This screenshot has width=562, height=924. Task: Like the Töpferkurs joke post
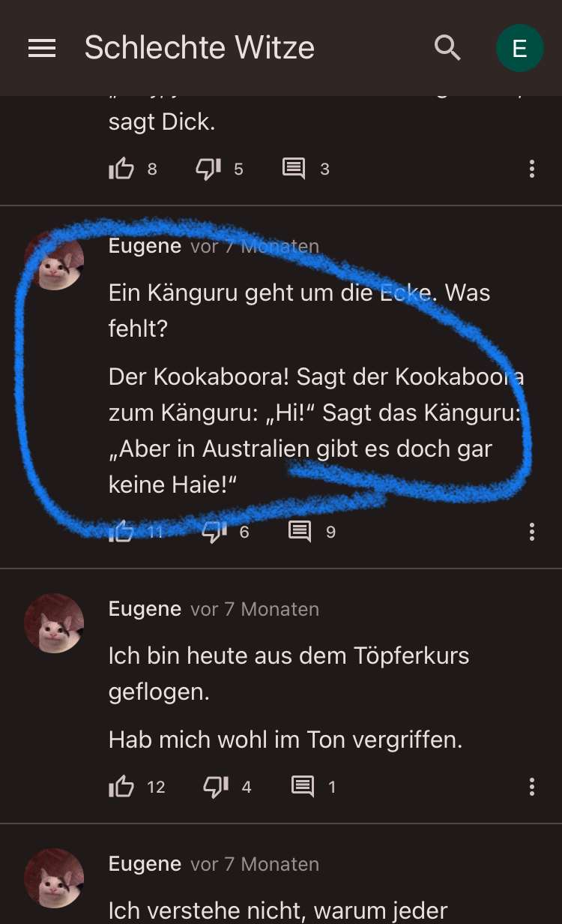(121, 787)
